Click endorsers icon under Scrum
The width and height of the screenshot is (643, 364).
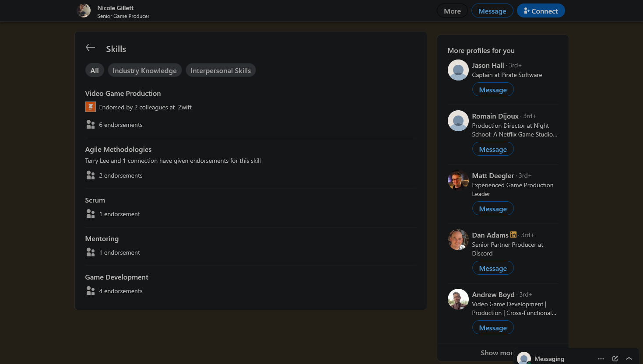(91, 214)
